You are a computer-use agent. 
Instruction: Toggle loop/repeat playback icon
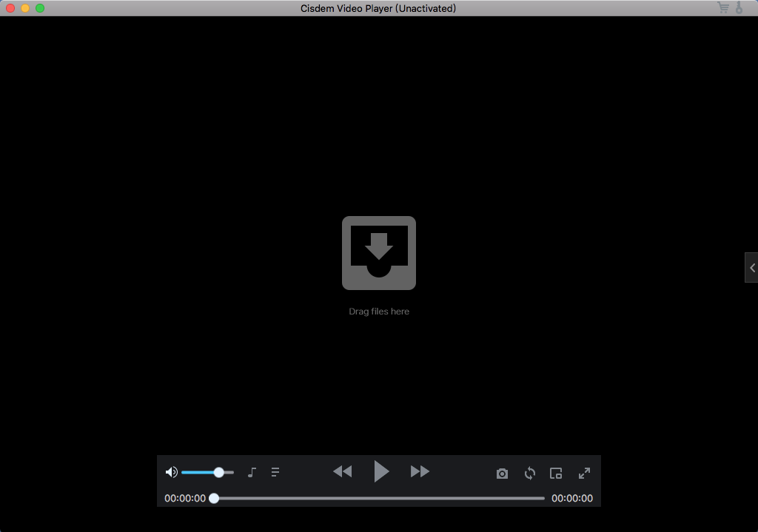tap(530, 474)
